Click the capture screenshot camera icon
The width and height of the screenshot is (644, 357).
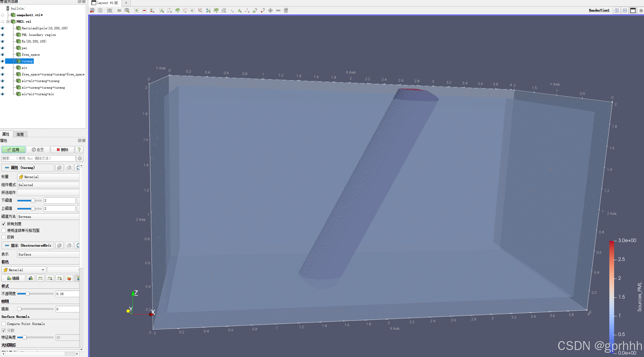tap(110, 10)
